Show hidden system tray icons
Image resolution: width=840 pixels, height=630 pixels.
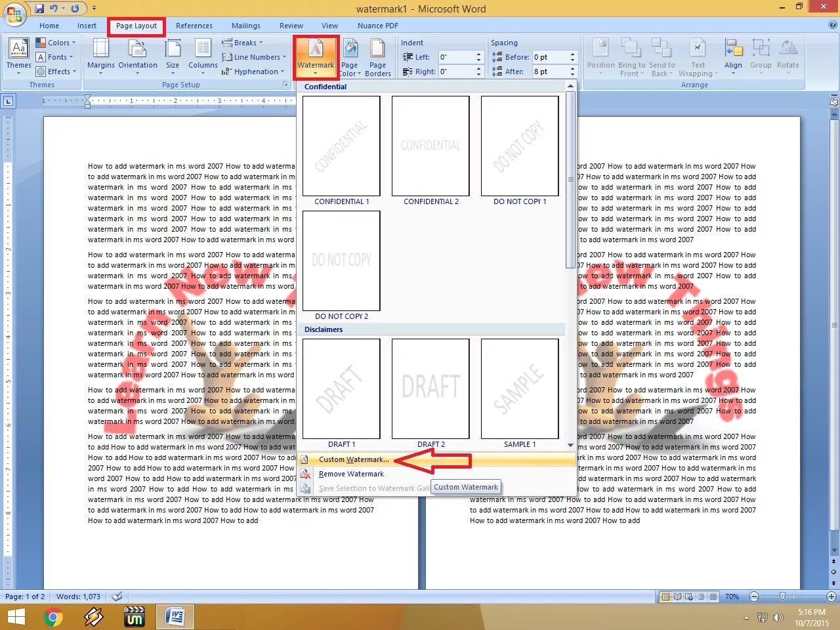click(746, 618)
